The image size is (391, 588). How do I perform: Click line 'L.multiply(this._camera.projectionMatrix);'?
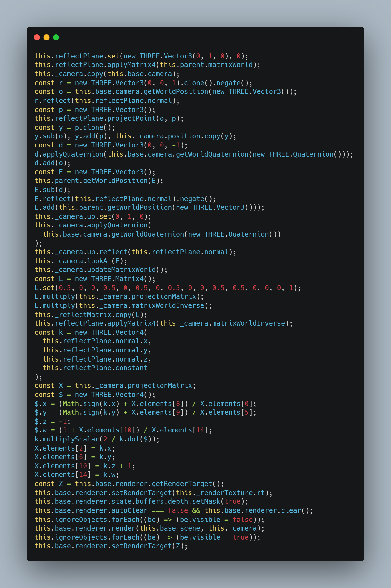pyautogui.click(x=119, y=296)
